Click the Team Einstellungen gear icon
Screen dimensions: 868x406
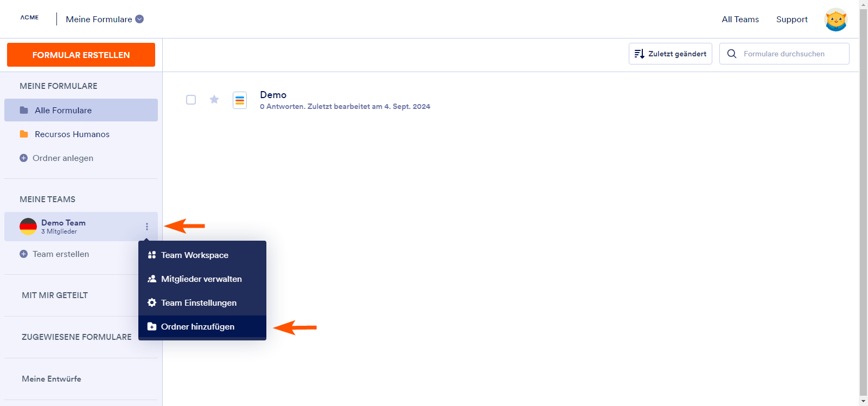(152, 302)
